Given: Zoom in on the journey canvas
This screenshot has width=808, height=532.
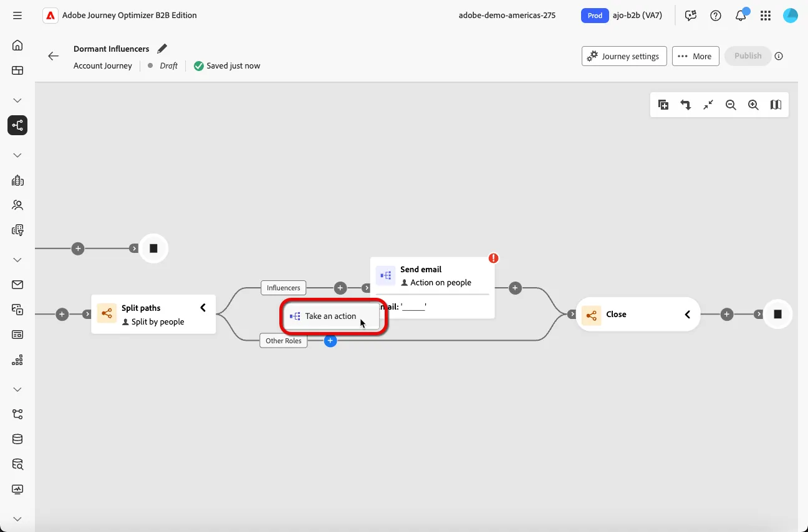Looking at the screenshot, I should (x=753, y=105).
